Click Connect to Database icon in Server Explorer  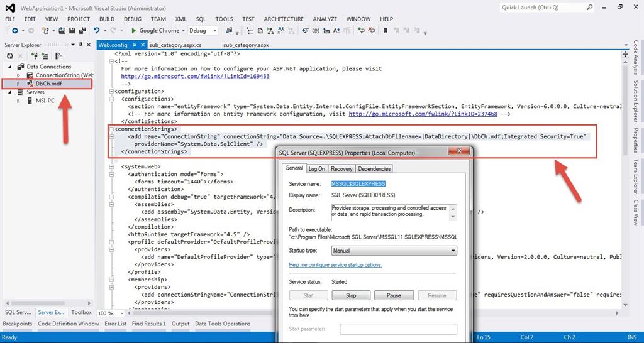[33, 56]
